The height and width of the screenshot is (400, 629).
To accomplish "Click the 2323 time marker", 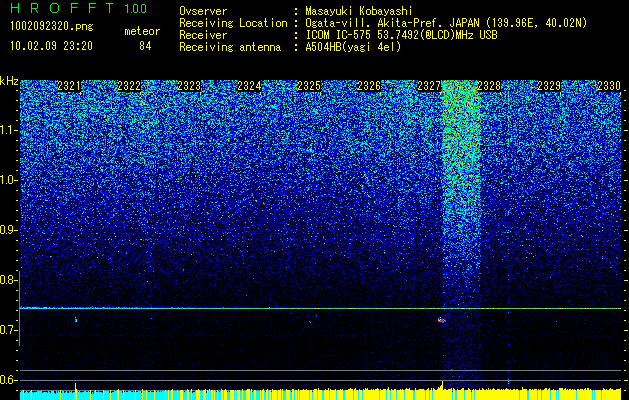I will point(189,86).
